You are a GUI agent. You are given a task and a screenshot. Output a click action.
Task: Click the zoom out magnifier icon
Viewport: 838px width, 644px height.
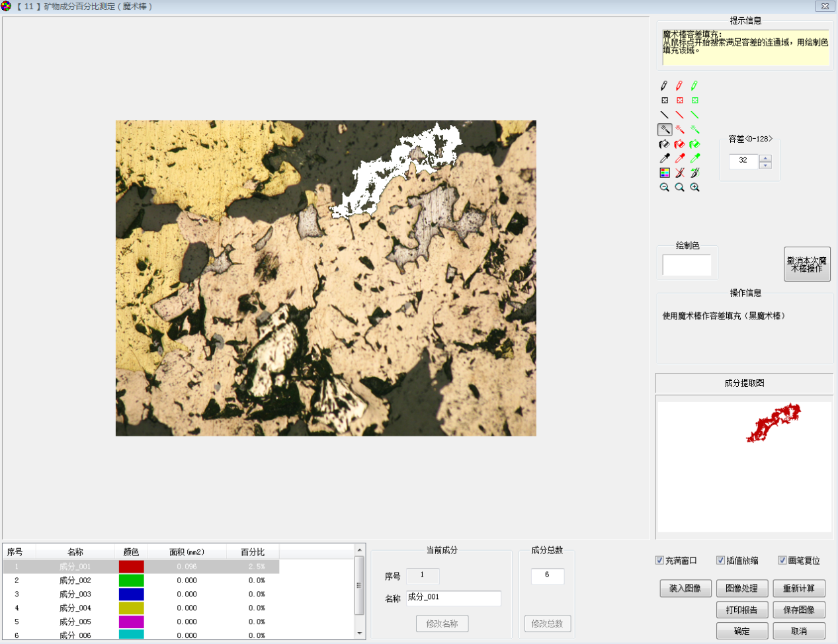click(664, 188)
